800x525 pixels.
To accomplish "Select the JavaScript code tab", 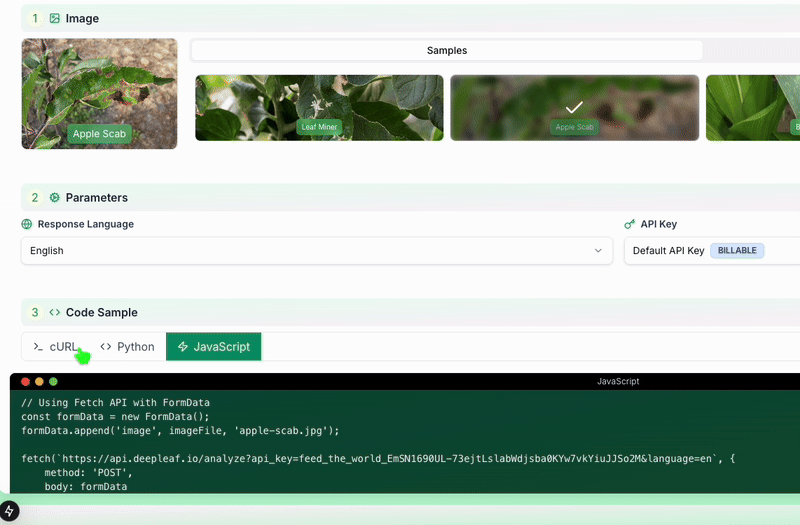I will [x=214, y=347].
